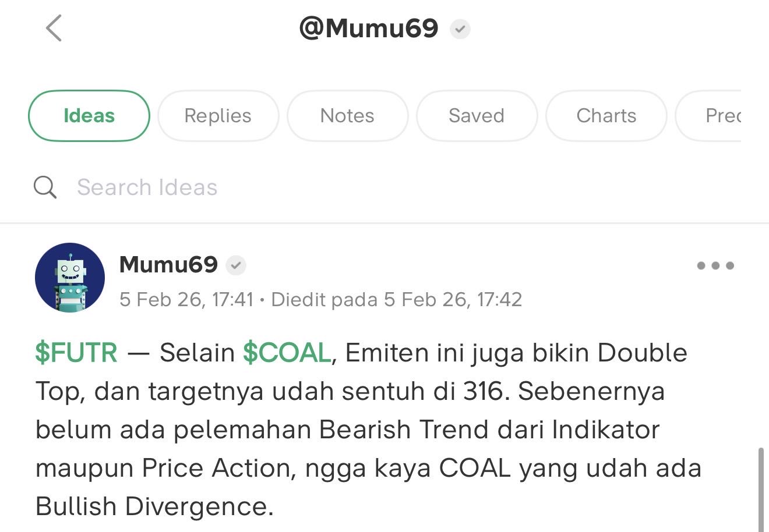
Task: Select the Ideas tab
Action: [89, 116]
